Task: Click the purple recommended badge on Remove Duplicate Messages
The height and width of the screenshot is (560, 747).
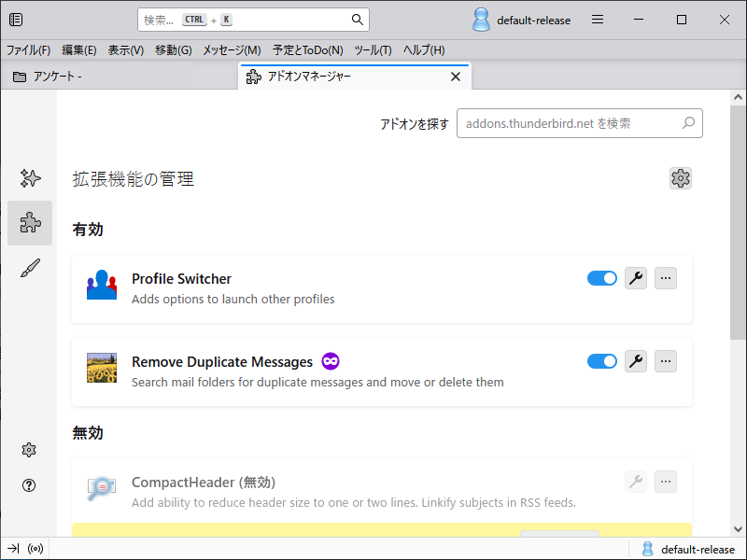Action: point(331,361)
